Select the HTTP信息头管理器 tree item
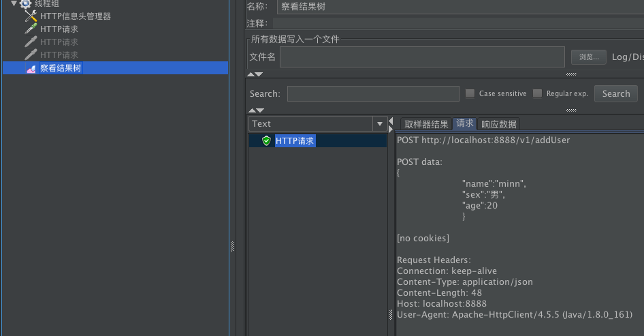The image size is (644, 336). 76,16
